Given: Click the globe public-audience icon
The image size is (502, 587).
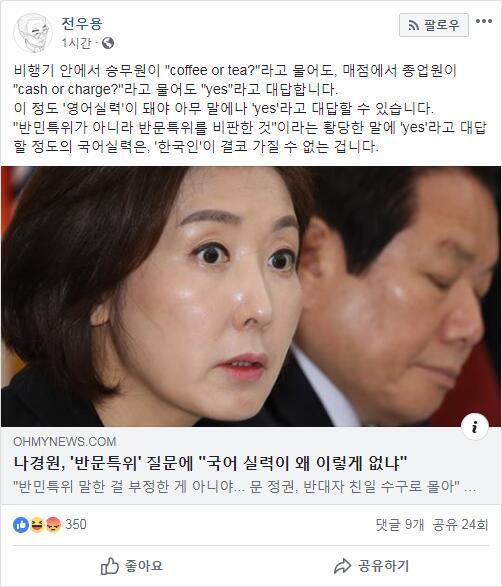Looking at the screenshot, I should (x=108, y=43).
